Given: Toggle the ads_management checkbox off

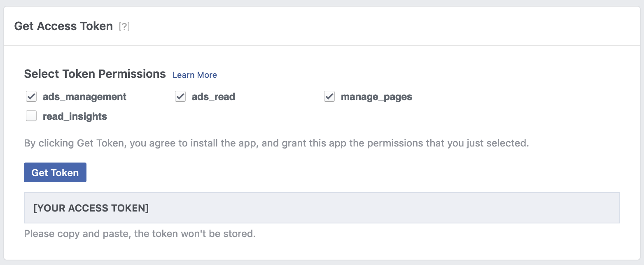Looking at the screenshot, I should [31, 96].
